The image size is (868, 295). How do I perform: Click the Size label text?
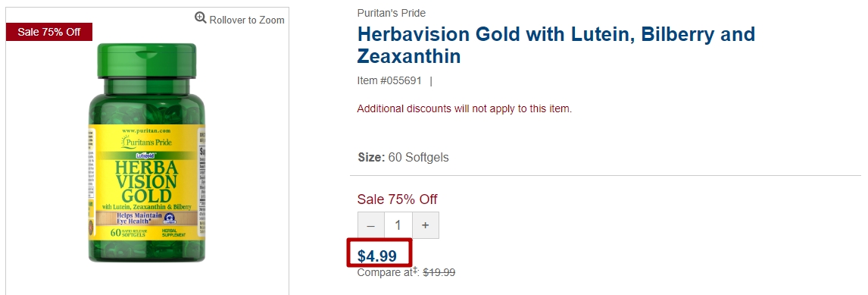pyautogui.click(x=371, y=158)
